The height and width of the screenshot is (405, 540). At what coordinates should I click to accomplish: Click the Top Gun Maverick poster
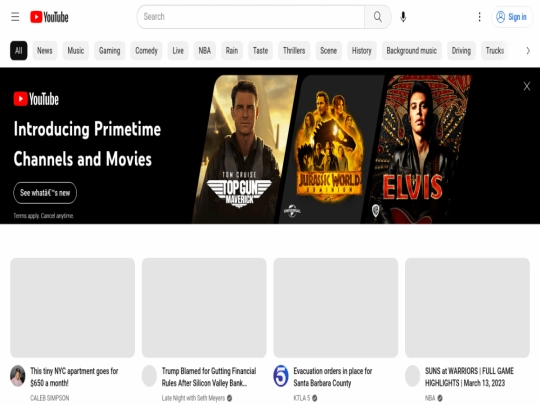click(245, 149)
